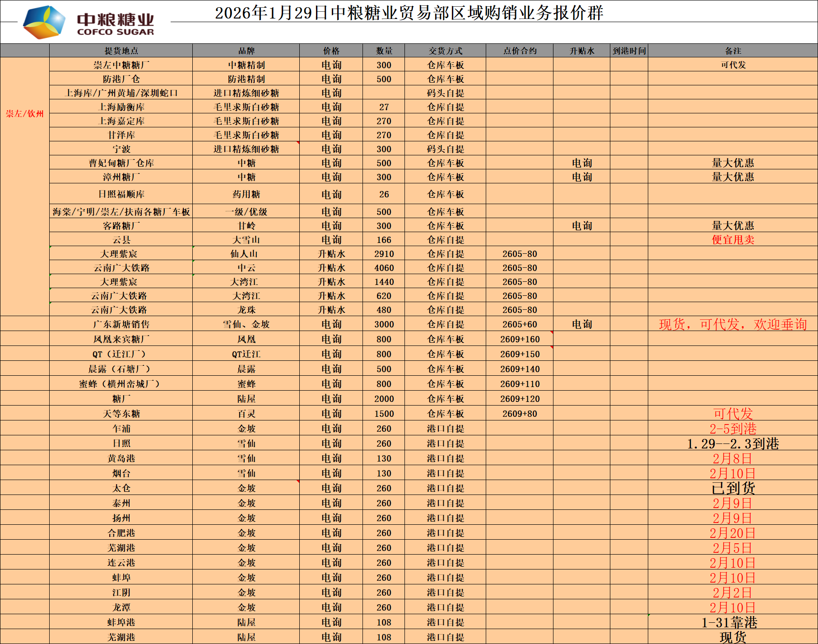
Task: Click the red 便宜甩卖 remark cell
Action: 733,240
